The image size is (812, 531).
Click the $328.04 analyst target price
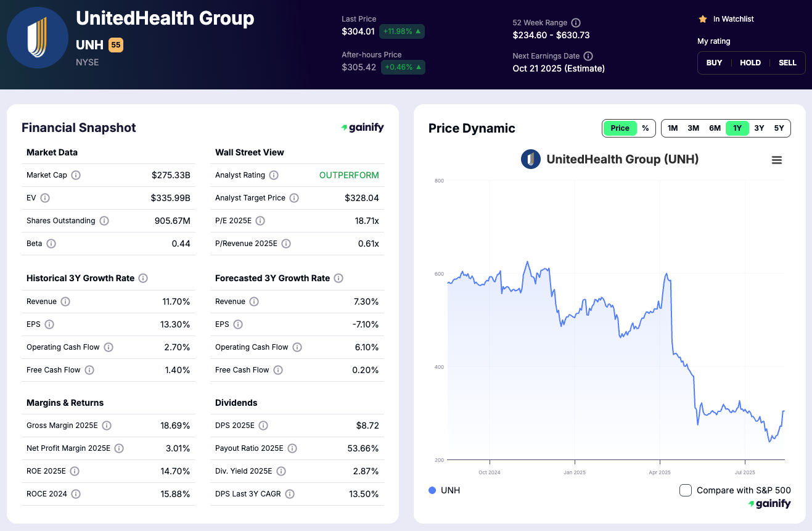362,198
